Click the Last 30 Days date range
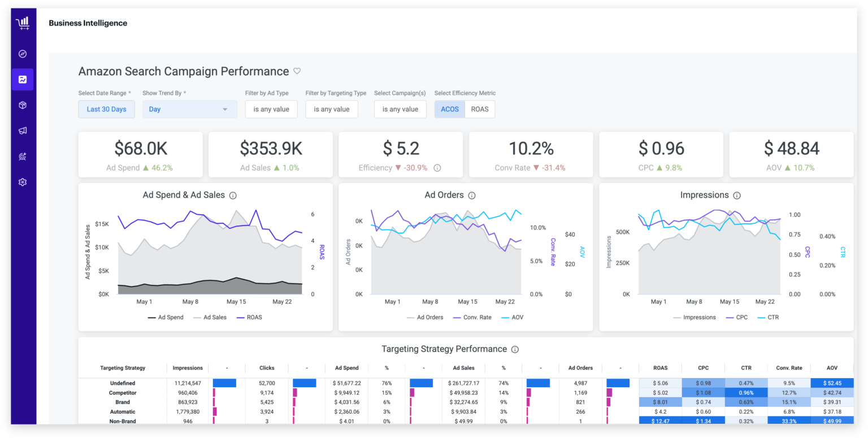The width and height of the screenshot is (868, 438). (106, 109)
